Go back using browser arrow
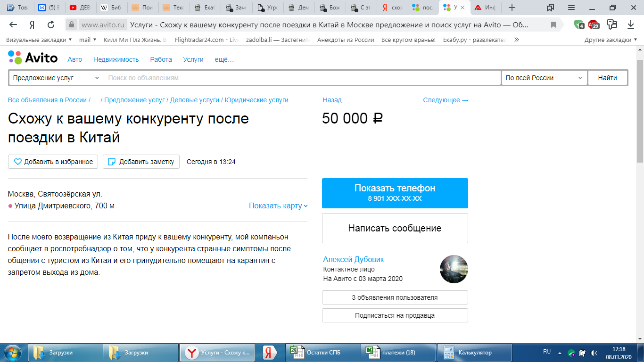This screenshot has height=362, width=644. (13, 25)
